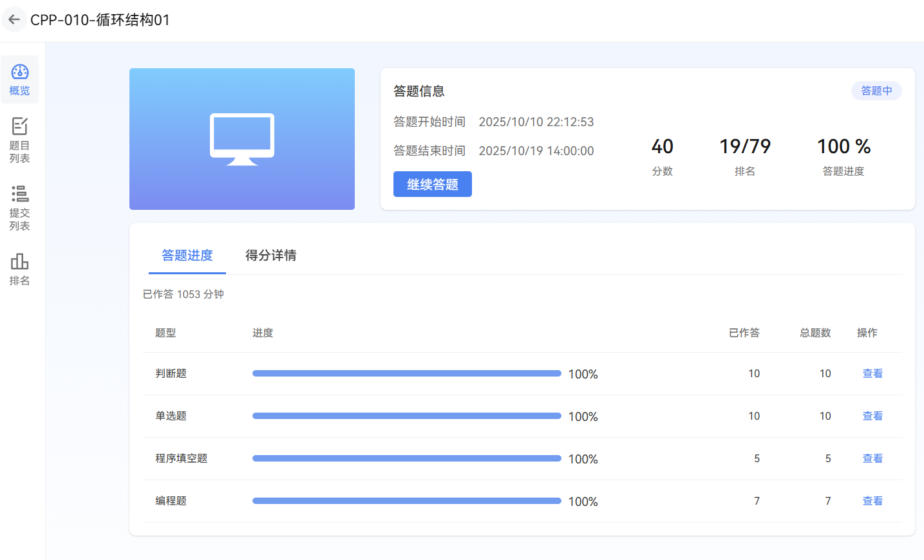The image size is (924, 560).
Task: Click the 程序填空题 progress bar
Action: coord(407,458)
